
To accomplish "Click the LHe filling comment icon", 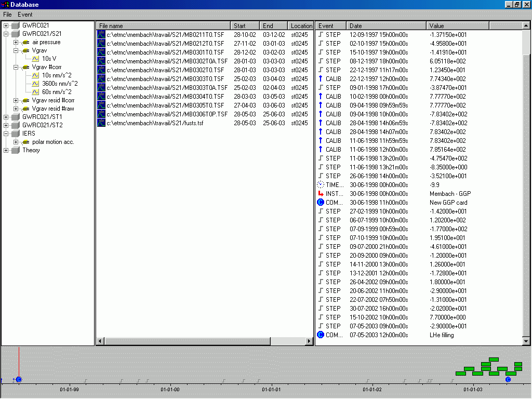I will (x=321, y=335).
